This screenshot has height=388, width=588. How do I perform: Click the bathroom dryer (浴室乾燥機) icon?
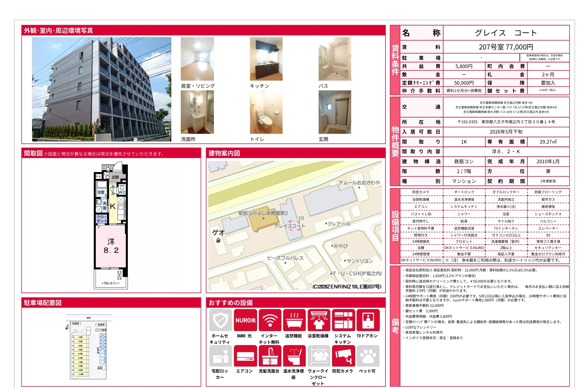319,320
